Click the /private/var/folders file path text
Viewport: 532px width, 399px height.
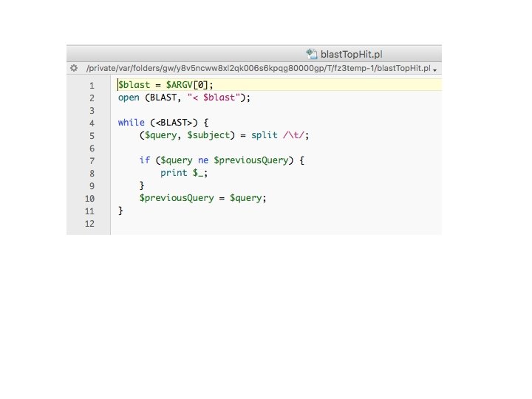click(258, 68)
